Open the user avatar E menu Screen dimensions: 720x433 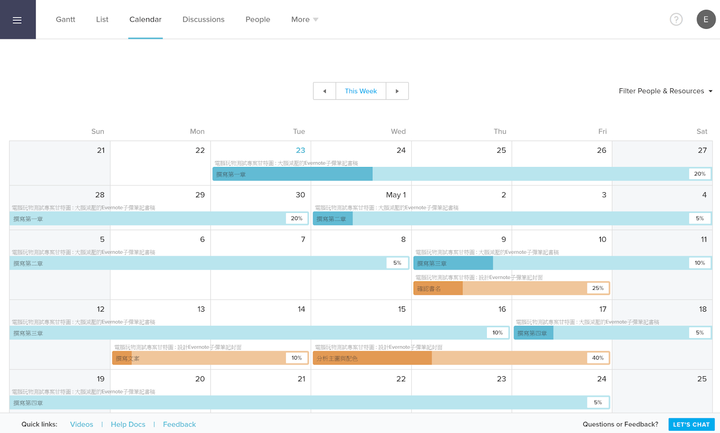pyautogui.click(x=706, y=19)
